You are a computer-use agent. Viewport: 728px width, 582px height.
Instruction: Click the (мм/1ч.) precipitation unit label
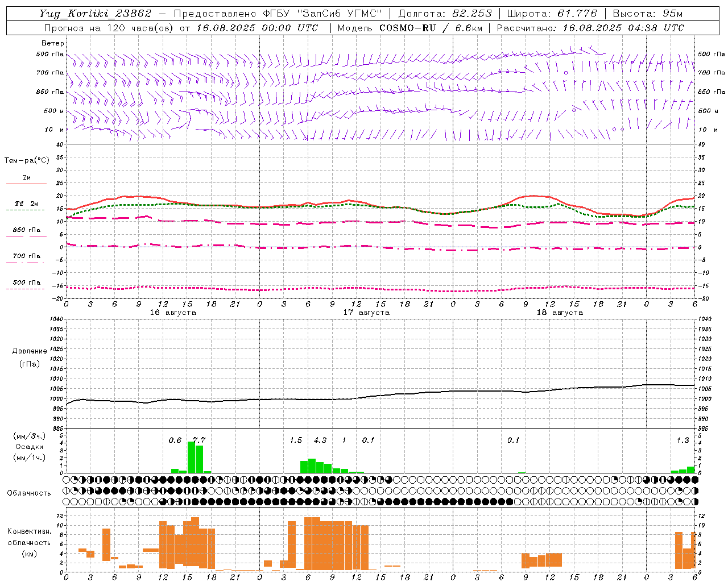(x=29, y=458)
